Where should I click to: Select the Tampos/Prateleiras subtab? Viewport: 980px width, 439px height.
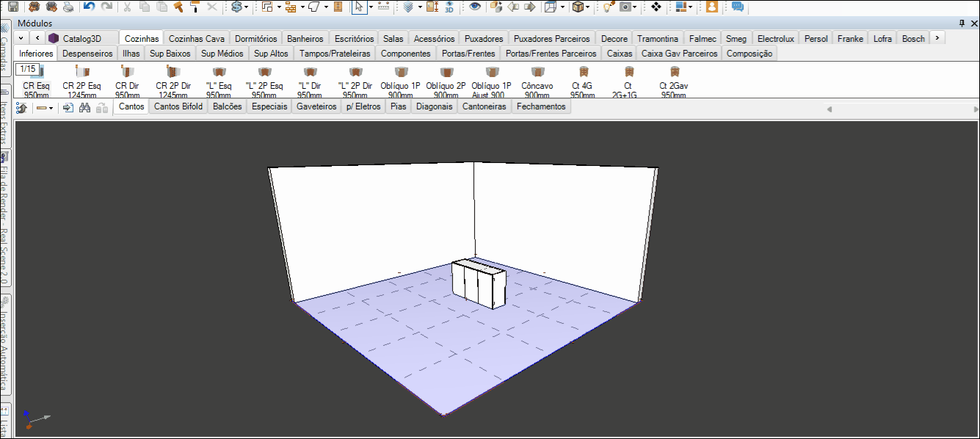335,54
